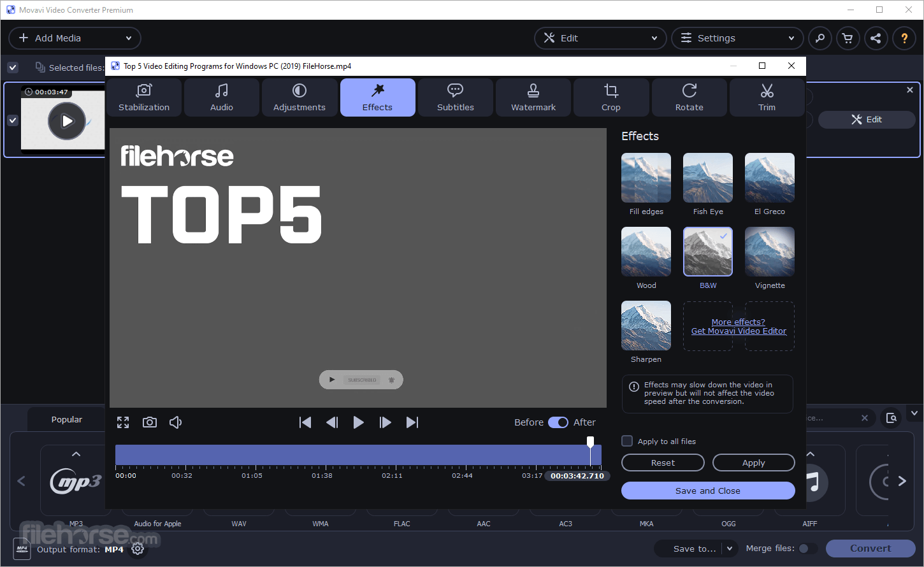924x567 pixels.
Task: Click Save and Close
Action: [x=708, y=491]
